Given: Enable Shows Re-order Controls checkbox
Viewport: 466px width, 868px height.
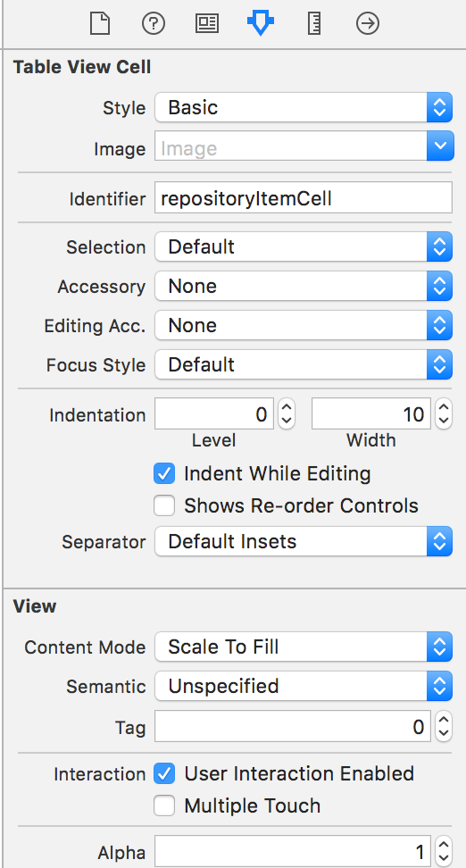Looking at the screenshot, I should coord(164,505).
